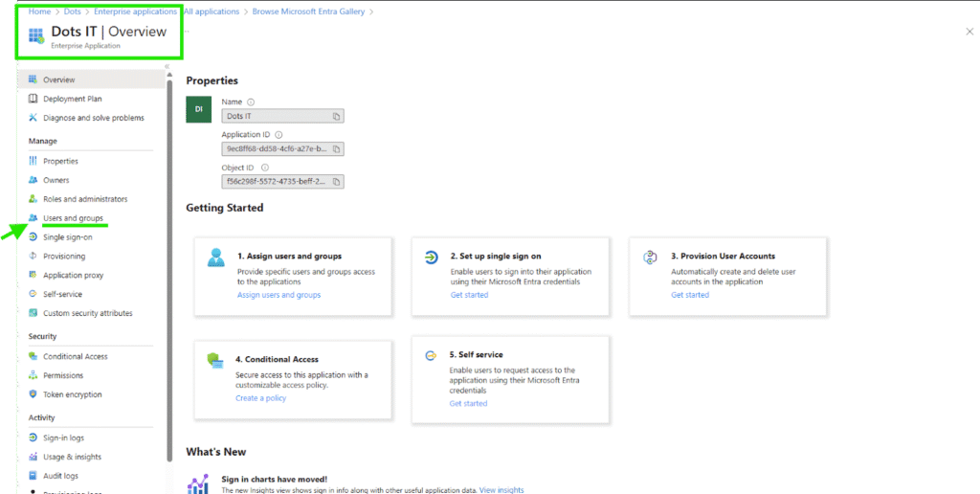Open the ellipsis more options menu
This screenshot has width=980, height=494.
pos(186,32)
